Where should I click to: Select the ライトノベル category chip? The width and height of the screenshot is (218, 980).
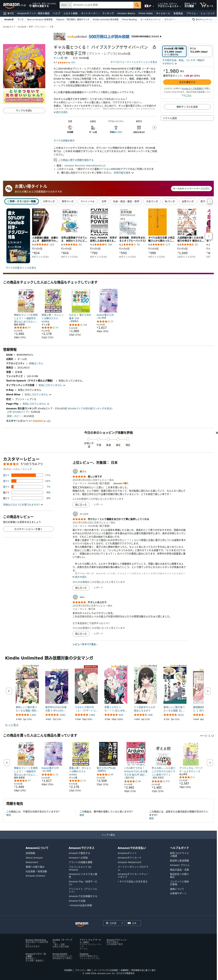coord(87,201)
